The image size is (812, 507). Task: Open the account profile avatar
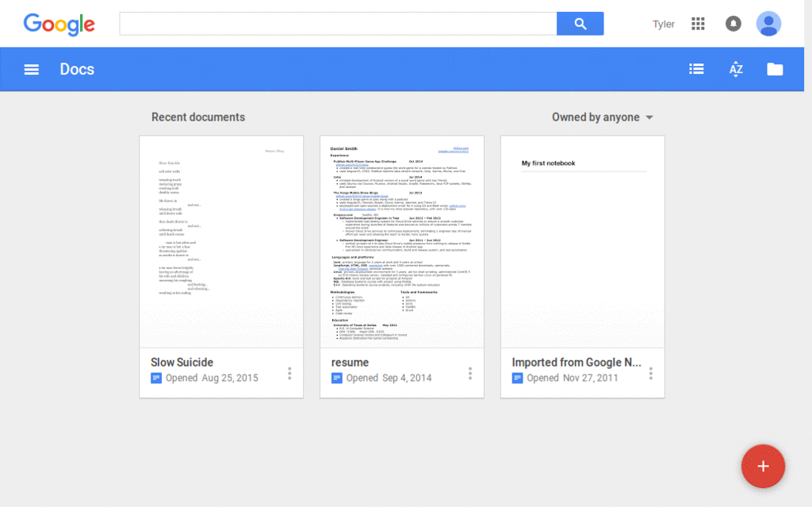(x=768, y=24)
